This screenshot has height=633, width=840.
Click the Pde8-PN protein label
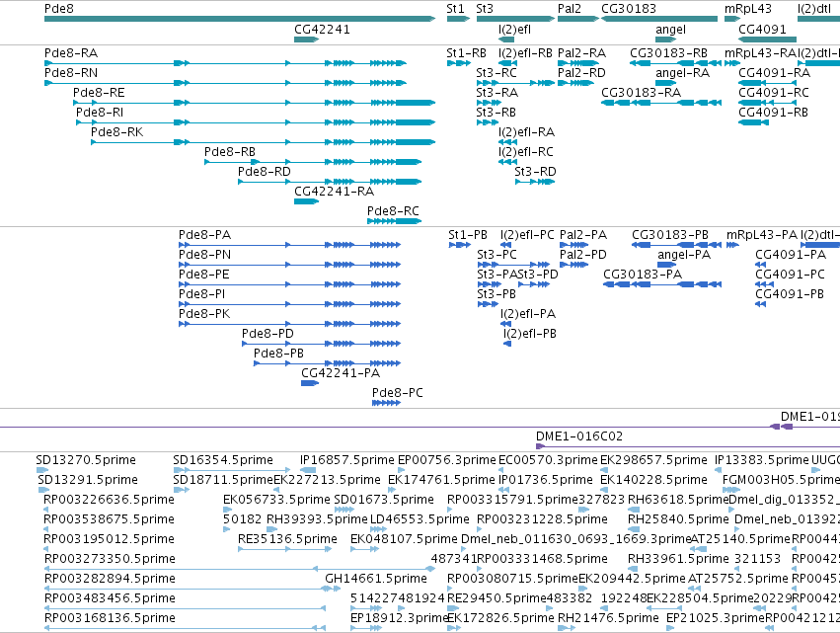tap(204, 255)
